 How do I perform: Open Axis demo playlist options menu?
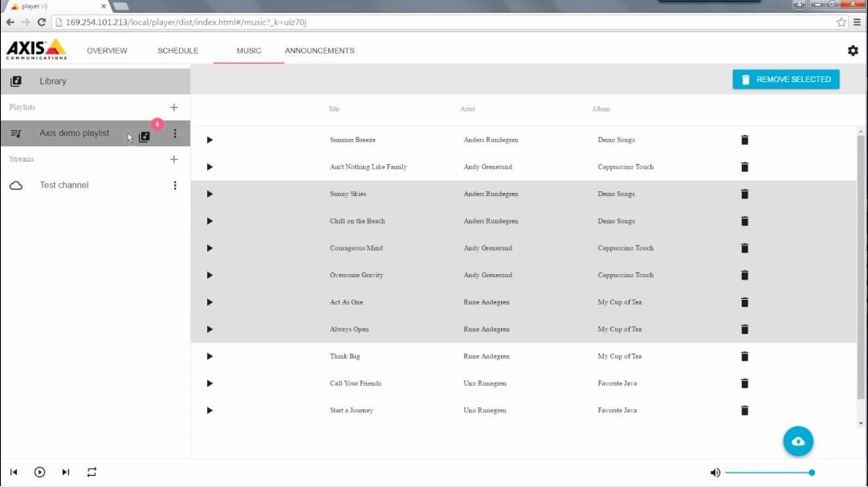point(175,133)
